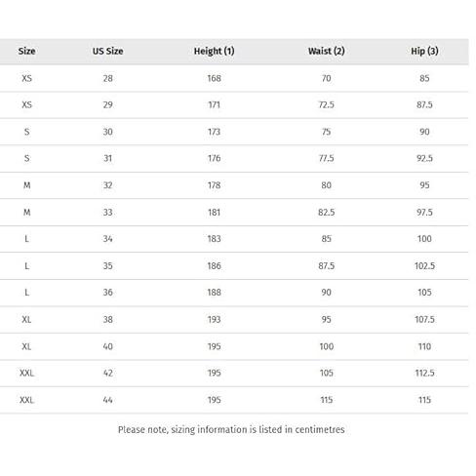This screenshot has width=476, height=476.
Task: Select US Size 32 cell
Action: coord(107,185)
